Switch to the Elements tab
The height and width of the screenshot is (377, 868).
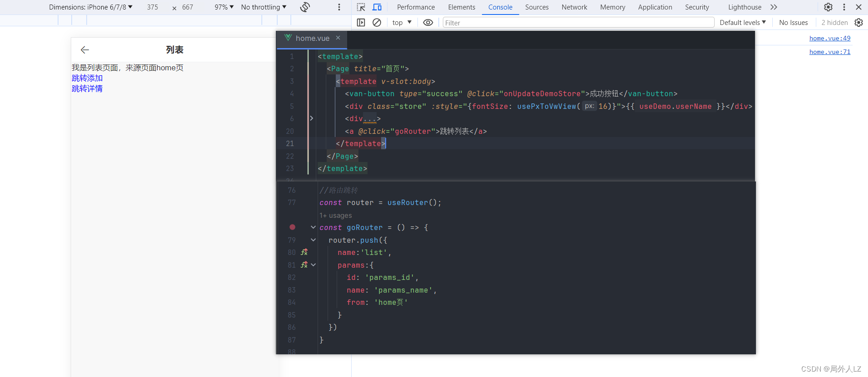tap(461, 7)
